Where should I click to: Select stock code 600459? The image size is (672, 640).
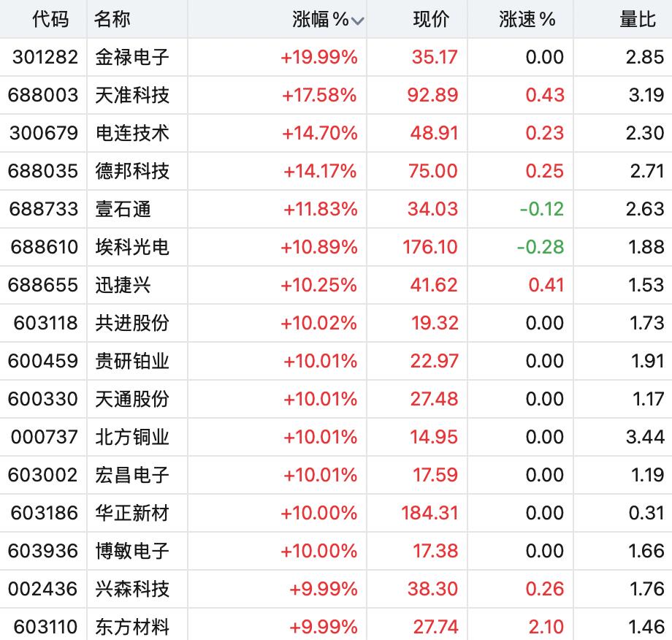[43, 361]
